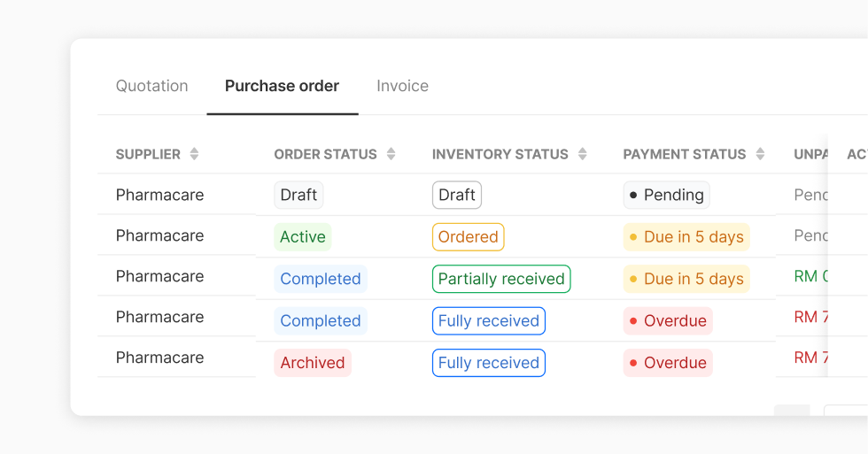This screenshot has height=454, width=868.
Task: Click the Fully received badge in Archived row
Action: 488,363
